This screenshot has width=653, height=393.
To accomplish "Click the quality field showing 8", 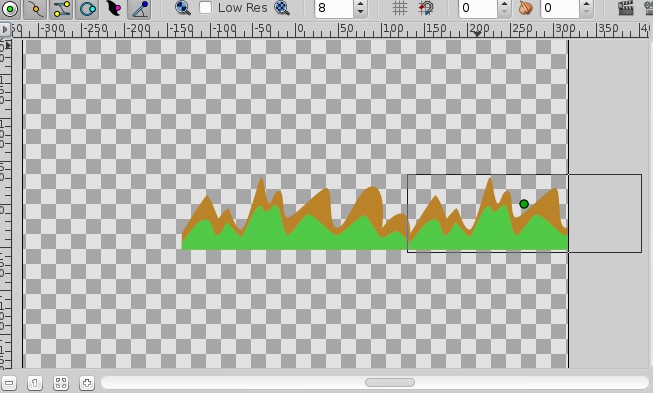I will point(334,8).
